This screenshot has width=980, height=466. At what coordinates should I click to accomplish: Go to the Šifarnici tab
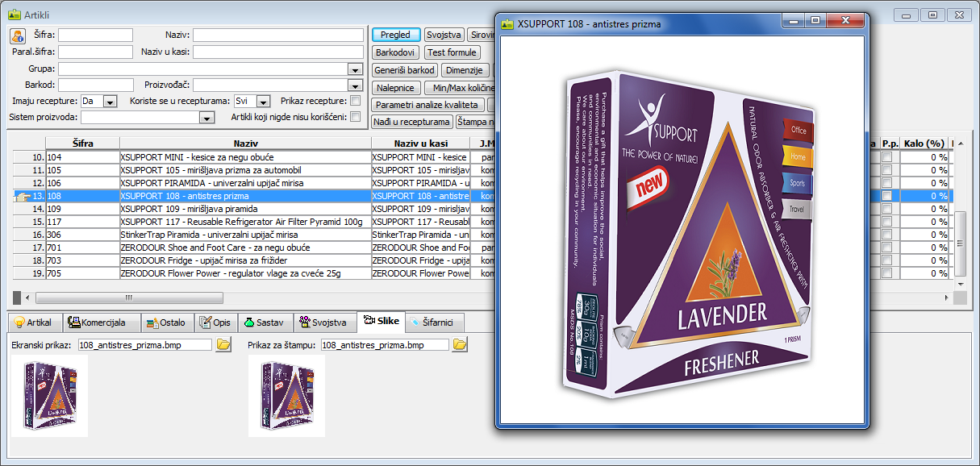pos(432,322)
